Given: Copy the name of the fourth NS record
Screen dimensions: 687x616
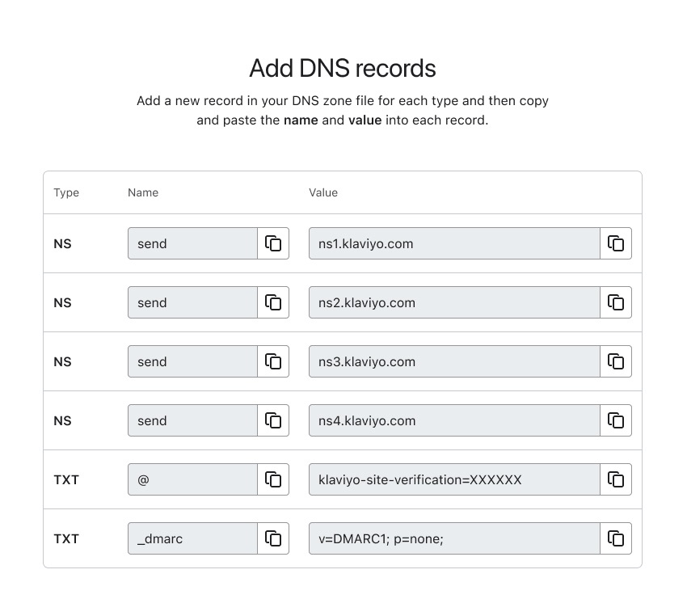Looking at the screenshot, I should point(273,420).
